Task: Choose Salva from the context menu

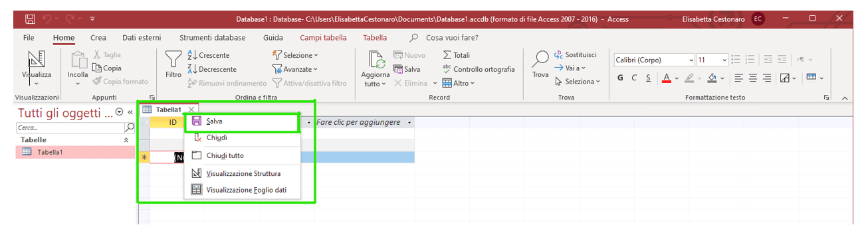Action: (x=242, y=121)
